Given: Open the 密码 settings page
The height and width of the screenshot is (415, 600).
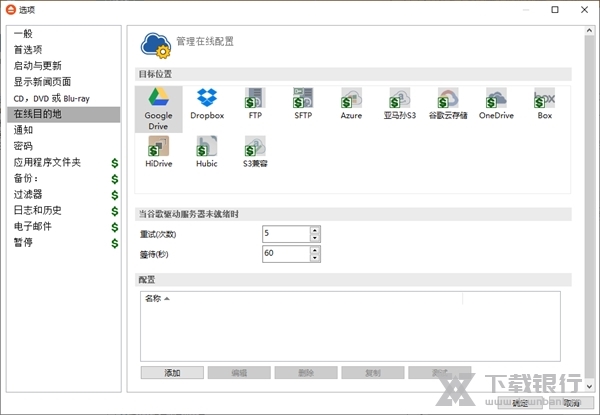Looking at the screenshot, I should 64,146.
